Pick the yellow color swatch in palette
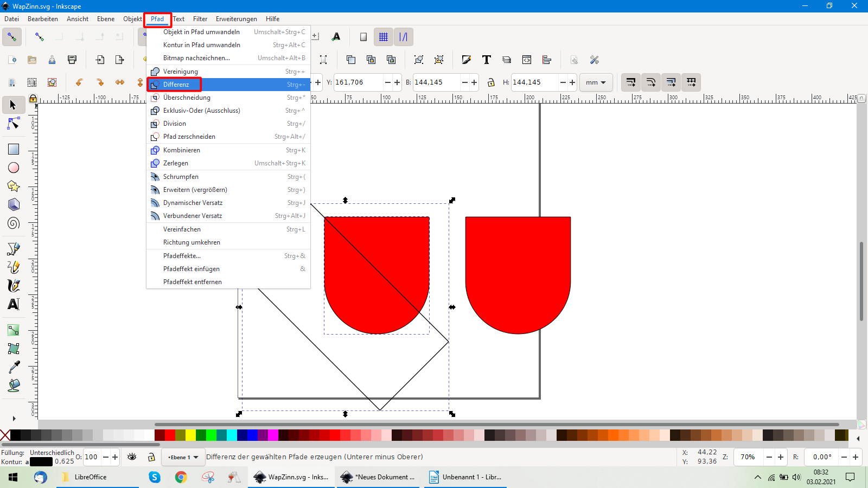The height and width of the screenshot is (488, 868). click(190, 435)
